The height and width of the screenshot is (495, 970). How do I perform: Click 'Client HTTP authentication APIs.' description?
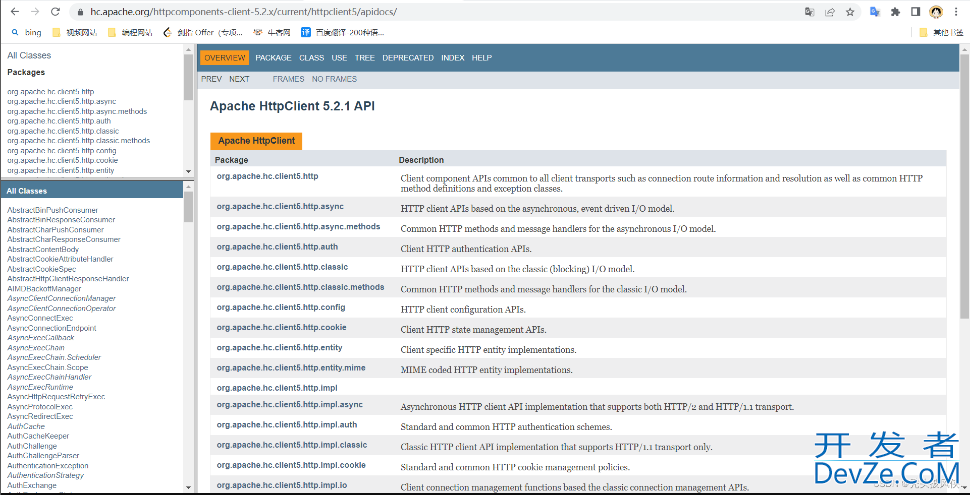466,249
